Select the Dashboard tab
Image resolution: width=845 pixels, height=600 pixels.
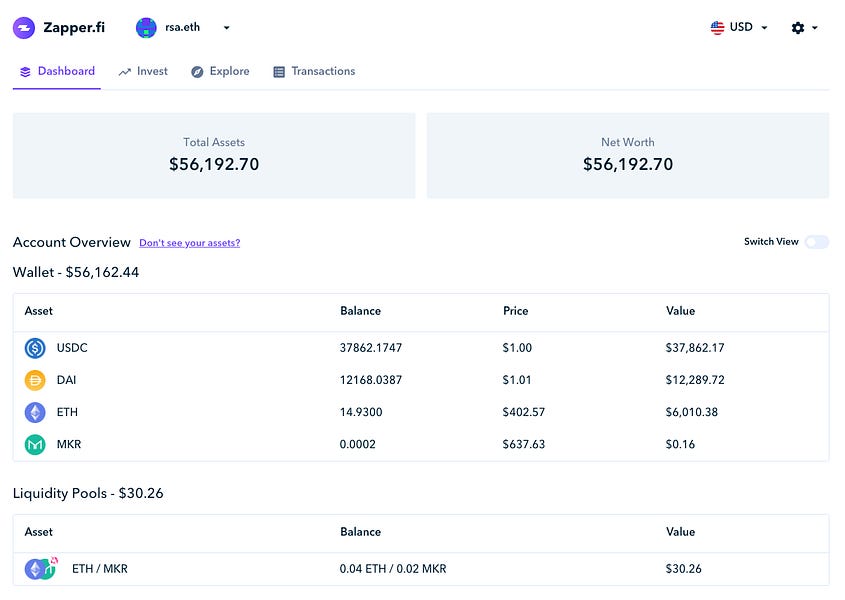(57, 72)
